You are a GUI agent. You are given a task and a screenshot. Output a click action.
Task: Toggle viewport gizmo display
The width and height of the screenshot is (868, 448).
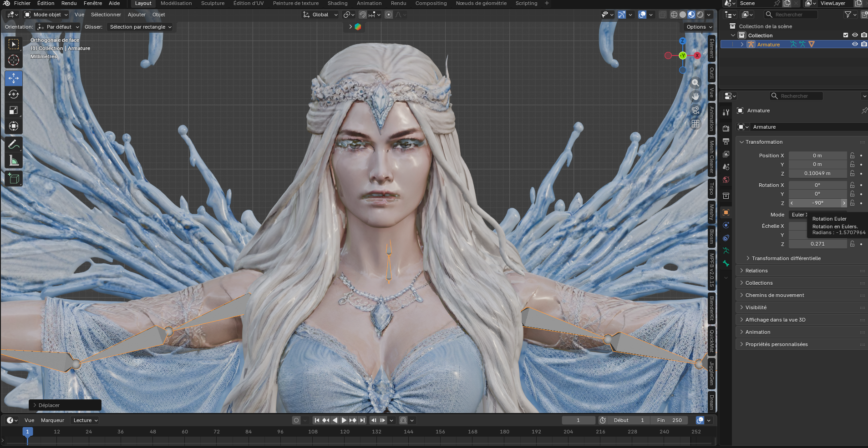[622, 15]
